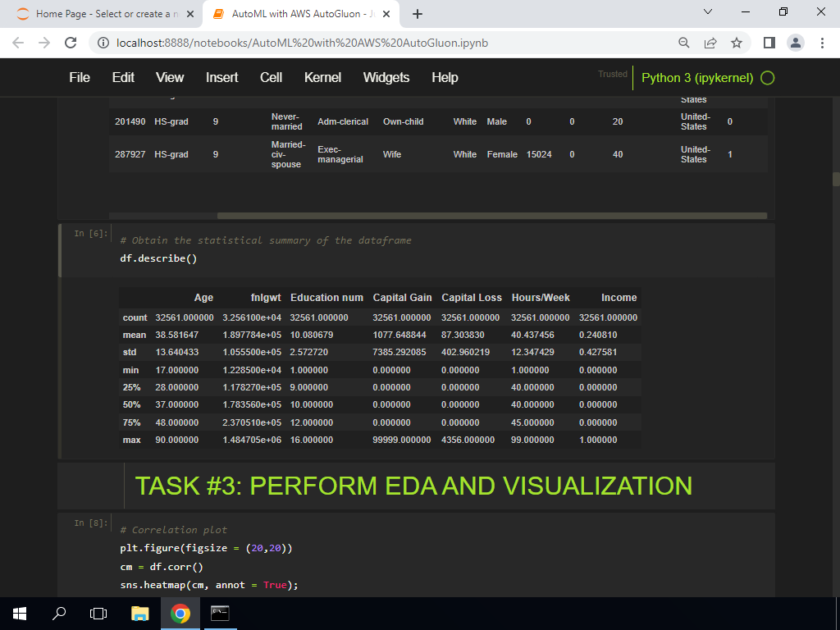Click the In [8] prompt

(x=90, y=523)
